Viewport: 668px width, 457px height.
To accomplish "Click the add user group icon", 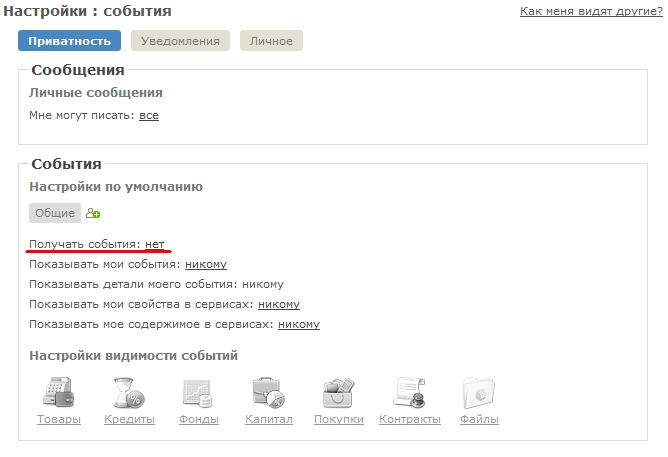I will click(x=93, y=213).
